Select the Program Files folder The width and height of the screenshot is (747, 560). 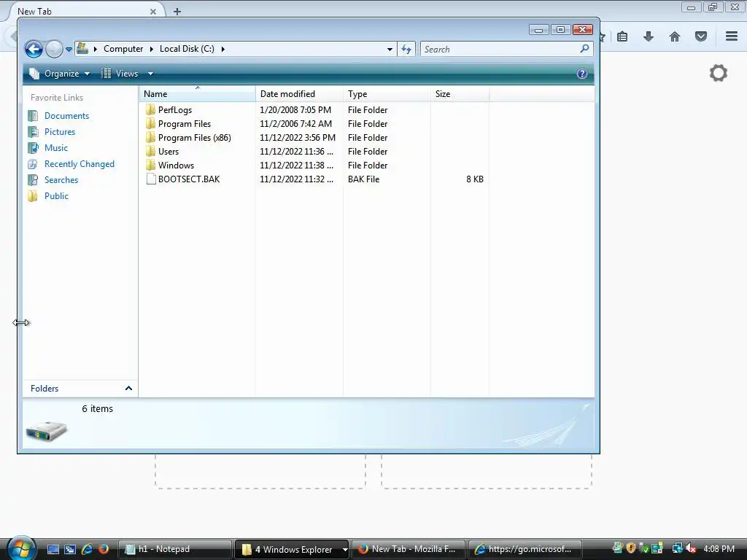click(x=185, y=124)
